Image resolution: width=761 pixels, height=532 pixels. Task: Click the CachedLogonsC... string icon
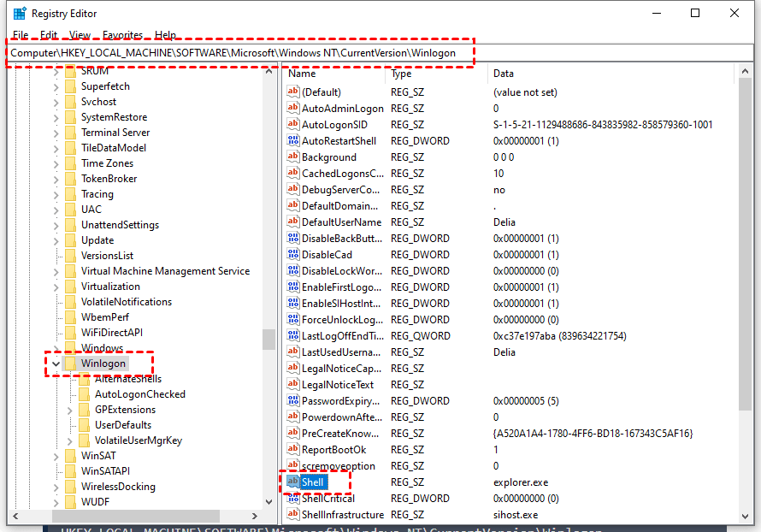(x=292, y=173)
